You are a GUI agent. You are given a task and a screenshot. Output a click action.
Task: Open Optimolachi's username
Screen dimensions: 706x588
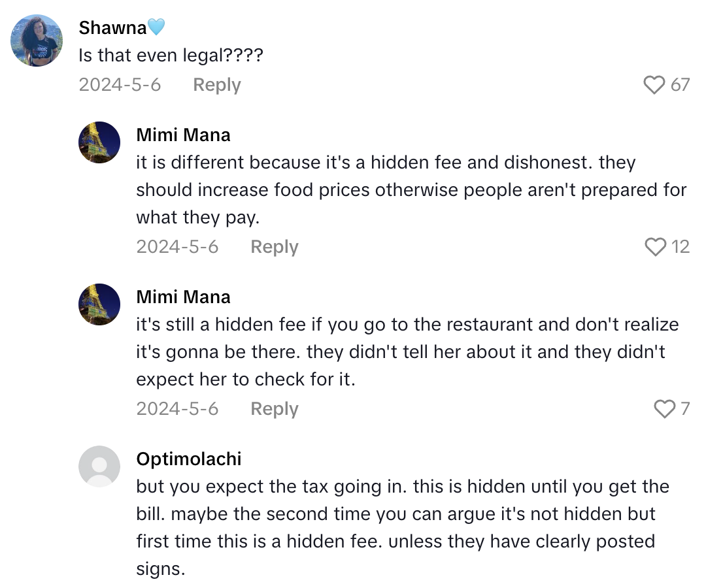tap(189, 459)
